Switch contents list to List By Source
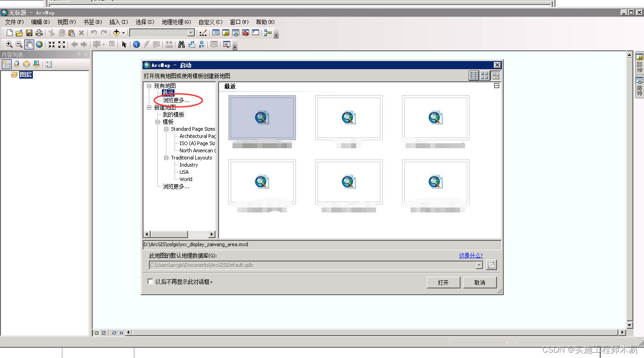Screen dimensions: 644x358 tap(17, 64)
